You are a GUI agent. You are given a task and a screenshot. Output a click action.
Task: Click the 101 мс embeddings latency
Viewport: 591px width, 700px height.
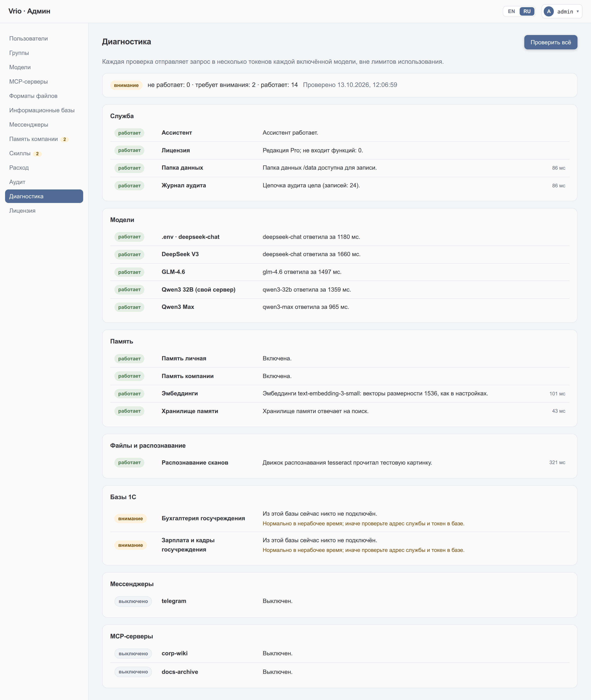557,393
